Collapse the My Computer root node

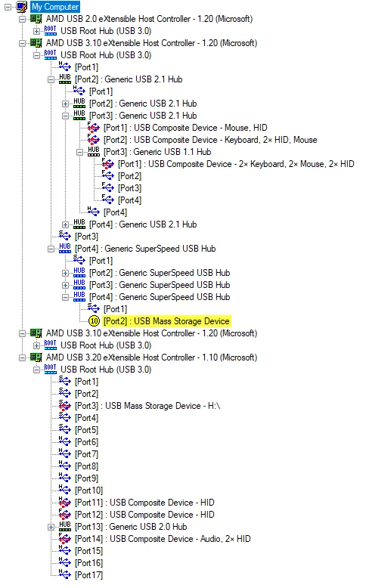(x=8, y=7)
